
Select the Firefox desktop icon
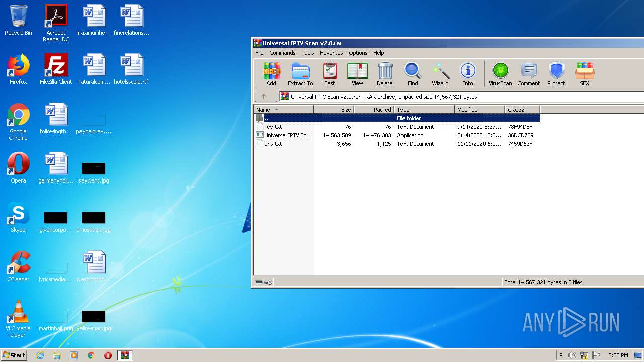click(x=18, y=69)
